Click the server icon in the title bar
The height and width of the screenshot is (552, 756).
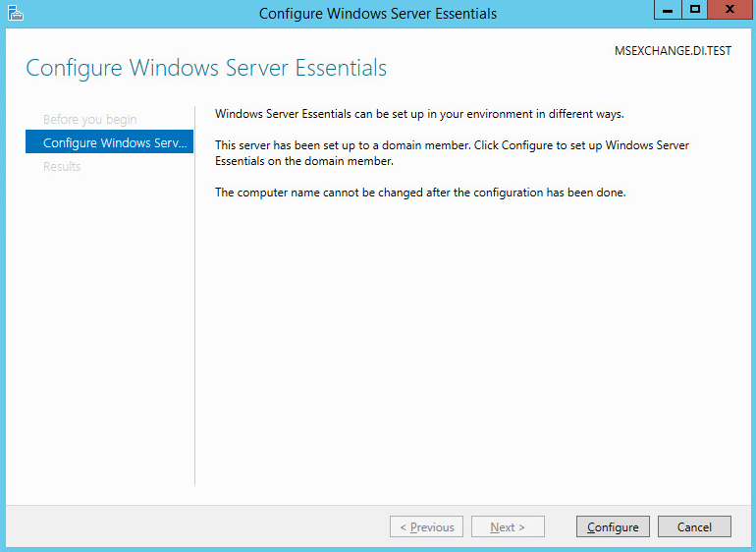[x=16, y=13]
